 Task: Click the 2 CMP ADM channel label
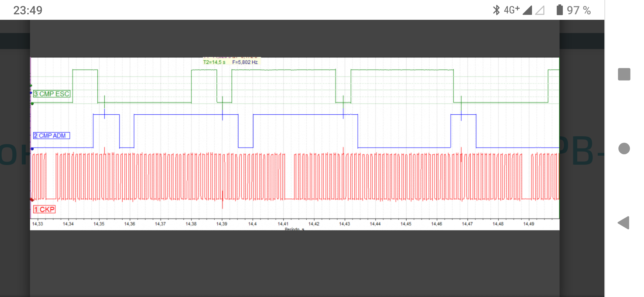(x=51, y=136)
